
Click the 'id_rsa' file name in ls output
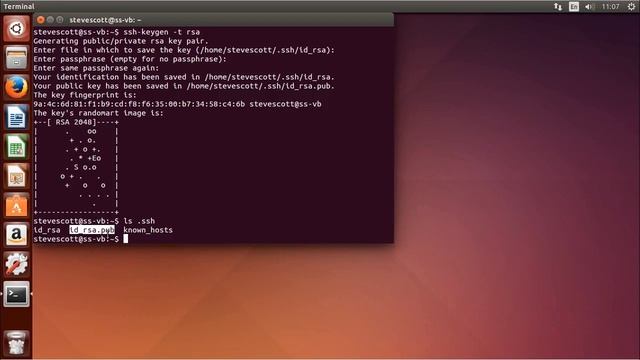[47, 230]
